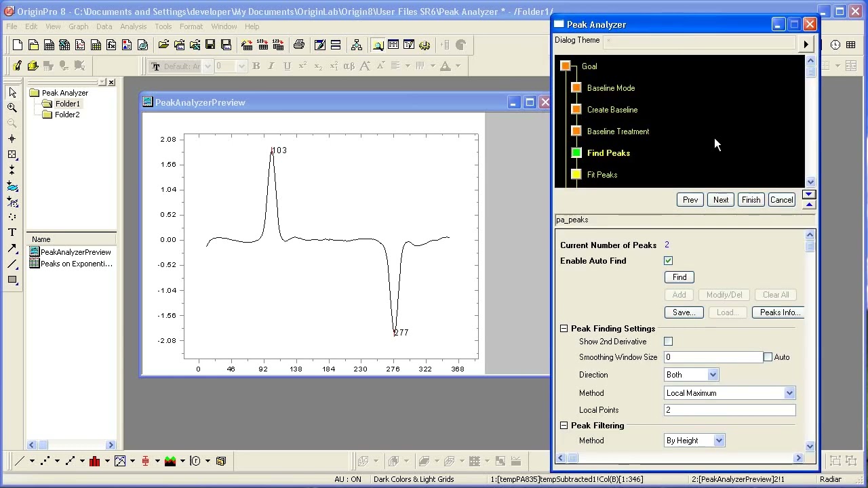Select Goal step orange marker

pos(566,66)
